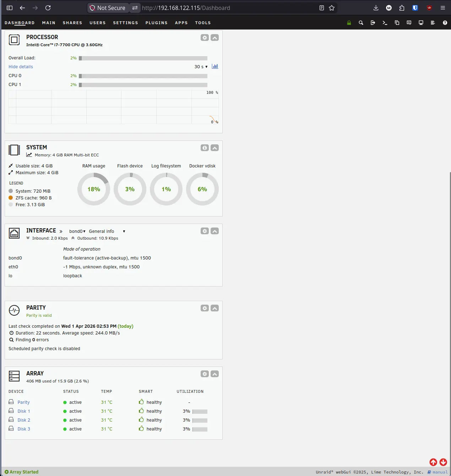The width and height of the screenshot is (451, 476).
Task: Collapse the Parity panel
Action: [x=214, y=308]
